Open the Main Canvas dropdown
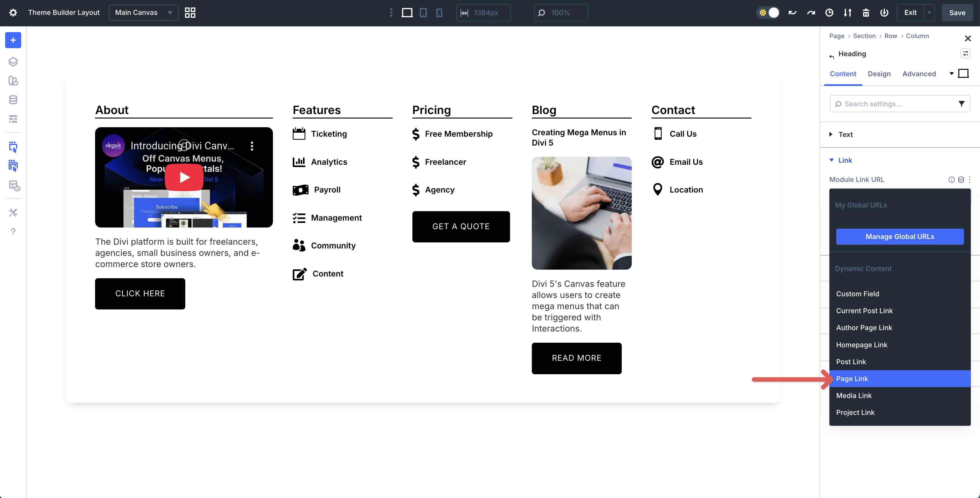Viewport: 980px width, 498px height. point(143,12)
